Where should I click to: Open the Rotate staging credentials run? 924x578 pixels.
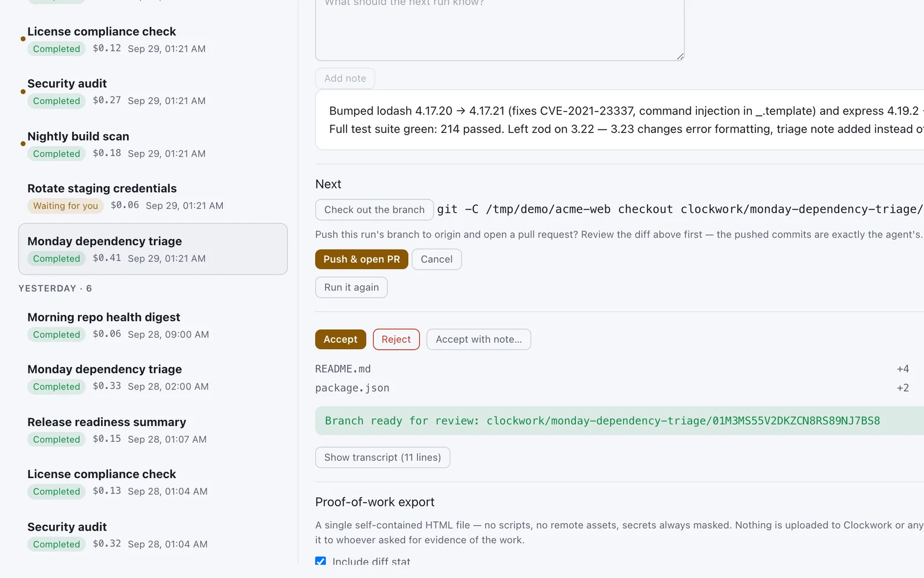pos(153,197)
